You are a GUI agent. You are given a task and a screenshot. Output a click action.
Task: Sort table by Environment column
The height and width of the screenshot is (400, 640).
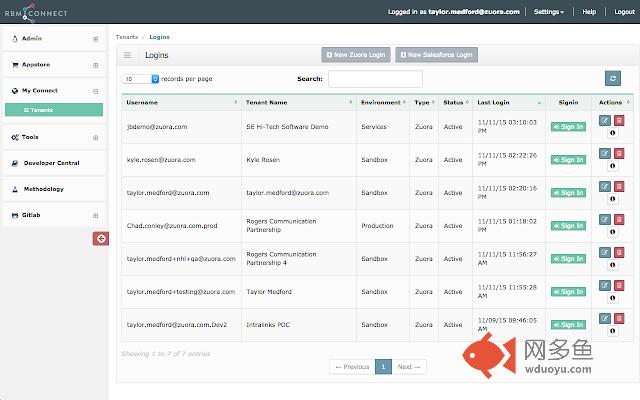[x=383, y=102]
